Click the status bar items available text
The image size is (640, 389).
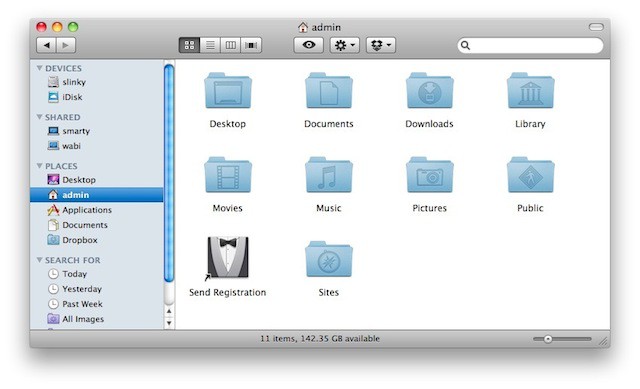[320, 338]
